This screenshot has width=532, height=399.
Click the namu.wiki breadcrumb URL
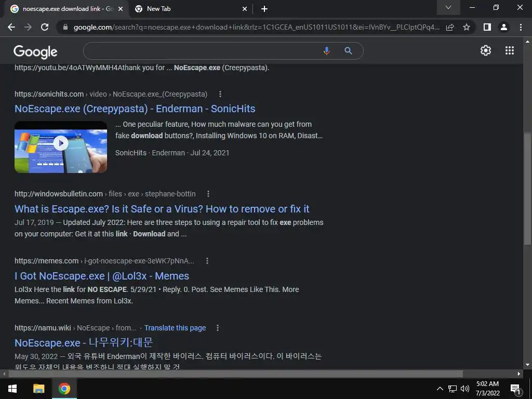(75, 328)
